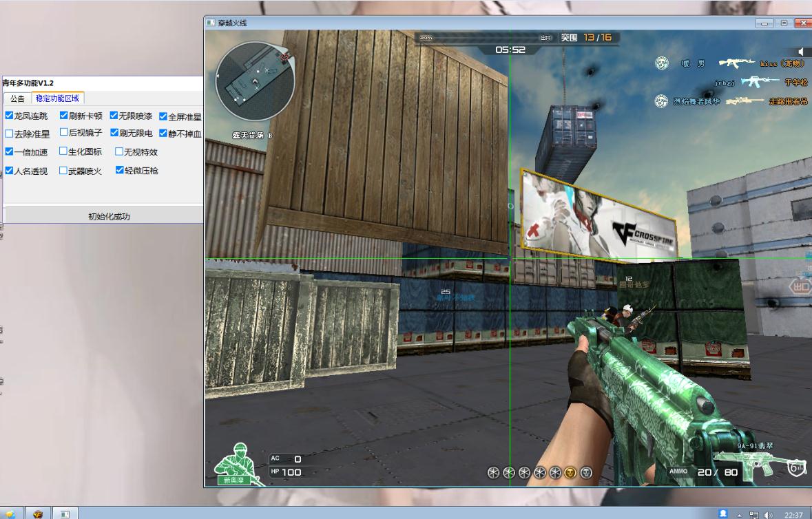The width and height of the screenshot is (812, 519).
Task: Check the 后视镜子 option
Action: [63, 132]
